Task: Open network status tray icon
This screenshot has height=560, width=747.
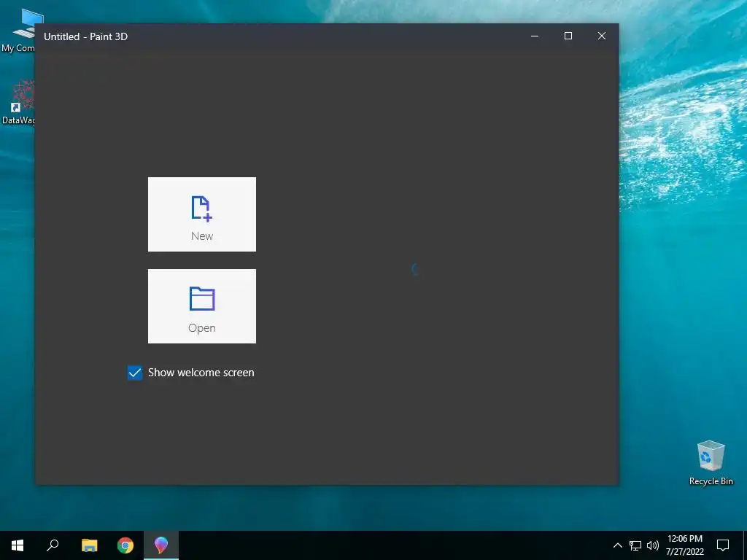Action: (x=635, y=545)
